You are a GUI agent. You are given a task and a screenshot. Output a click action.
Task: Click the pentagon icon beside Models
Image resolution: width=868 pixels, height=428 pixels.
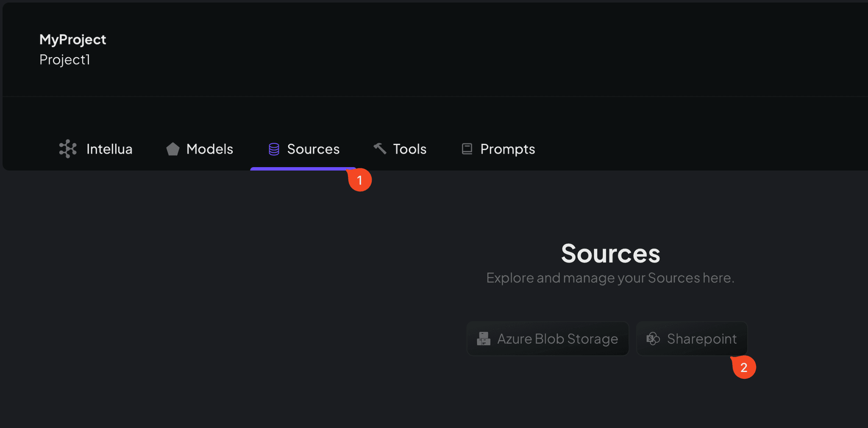pos(172,149)
